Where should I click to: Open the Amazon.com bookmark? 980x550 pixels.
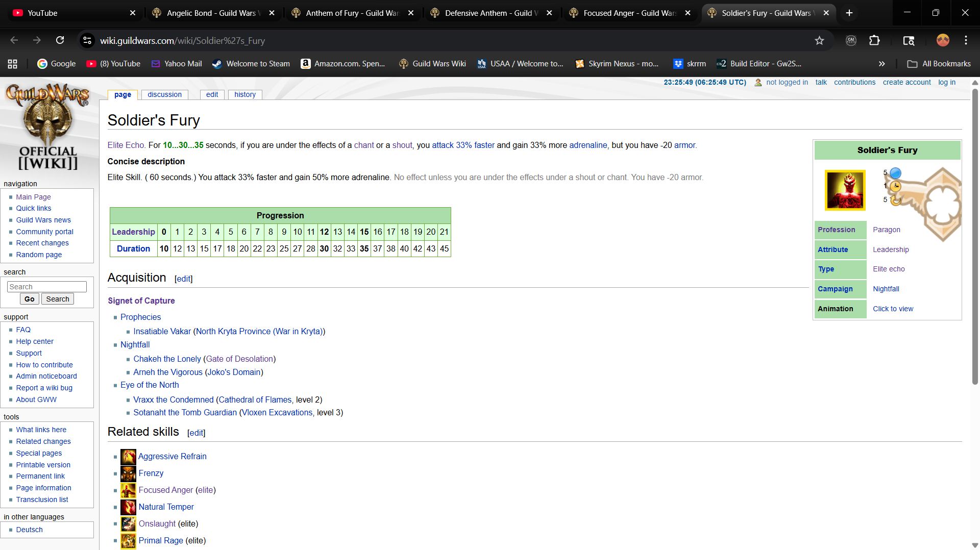343,64
